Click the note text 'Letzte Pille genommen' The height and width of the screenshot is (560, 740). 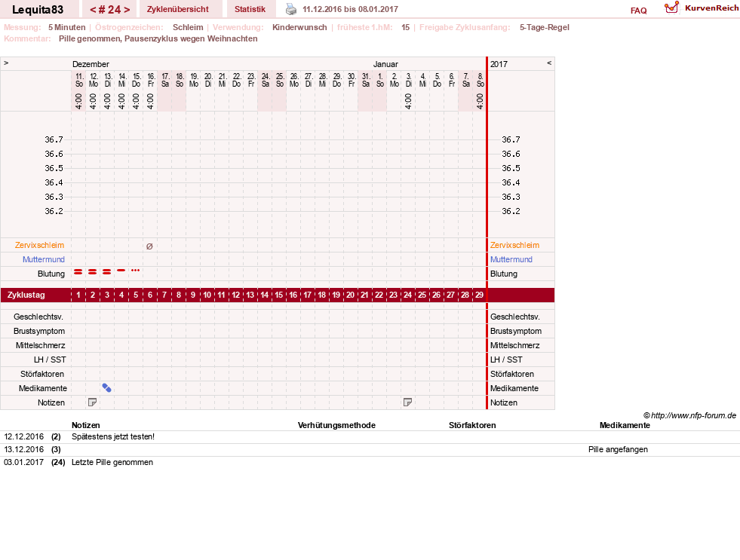pyautogui.click(x=112, y=462)
